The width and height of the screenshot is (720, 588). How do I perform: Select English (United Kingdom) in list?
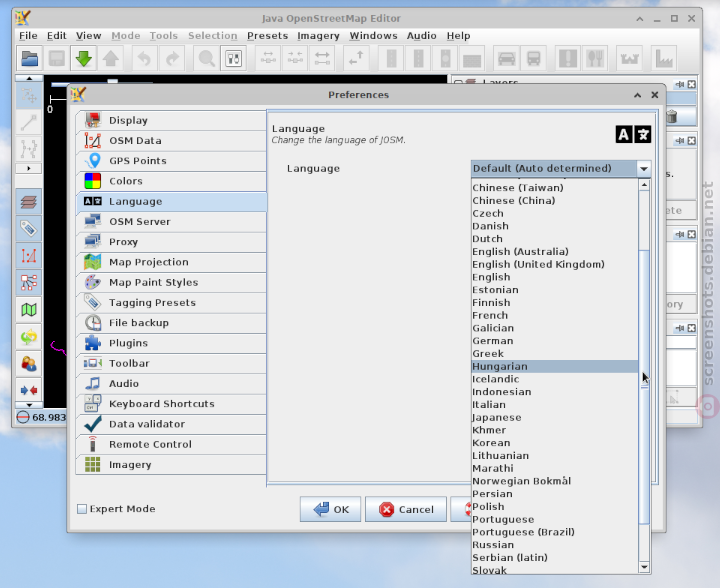[x=555, y=264]
